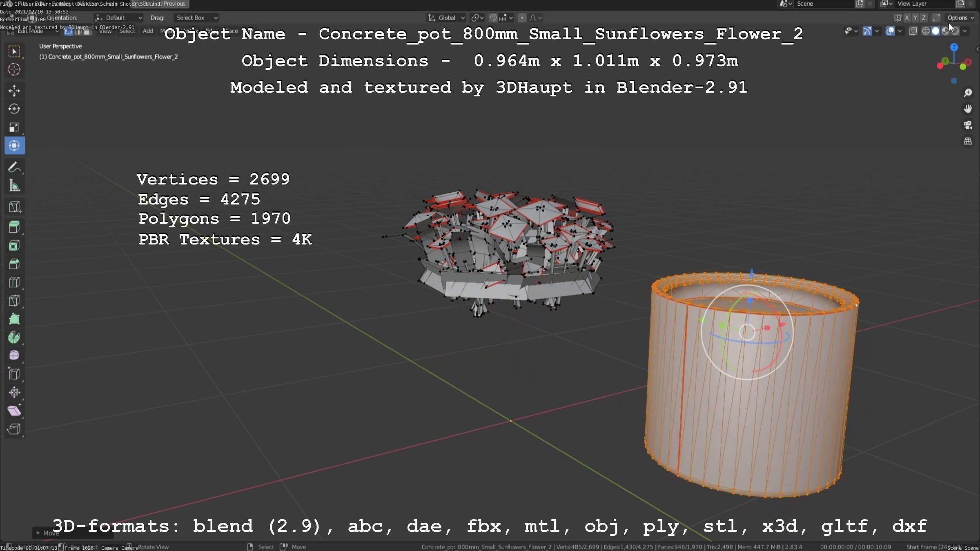Select the Shrink/Fatten tool

[14, 392]
